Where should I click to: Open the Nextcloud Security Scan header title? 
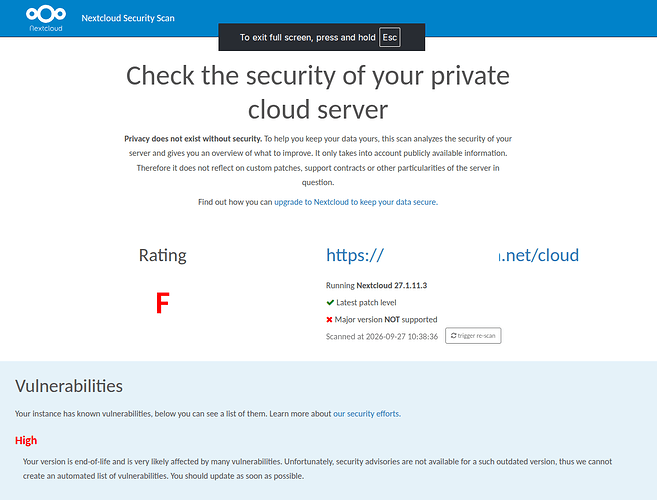(128, 18)
